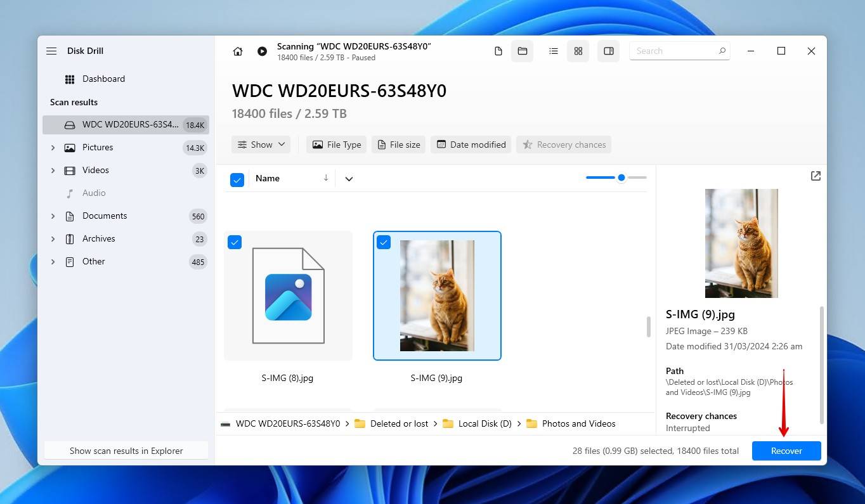Open the File Type filter
The height and width of the screenshot is (504, 865).
(336, 145)
